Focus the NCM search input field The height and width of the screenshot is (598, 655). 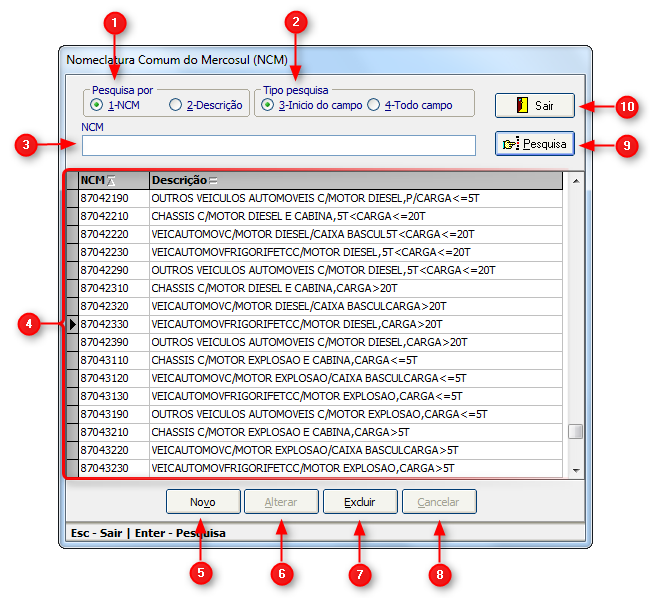(279, 145)
